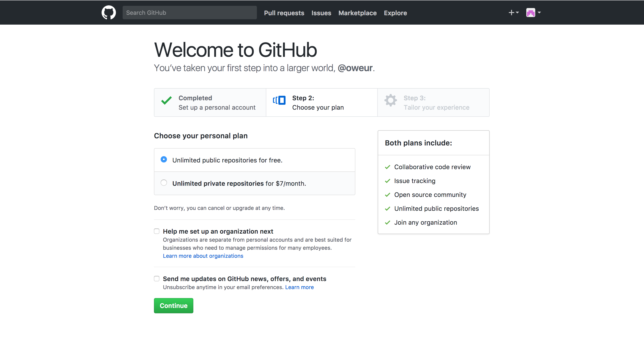Open Marketplace from the top navigation
The image size is (644, 337).
[358, 13]
